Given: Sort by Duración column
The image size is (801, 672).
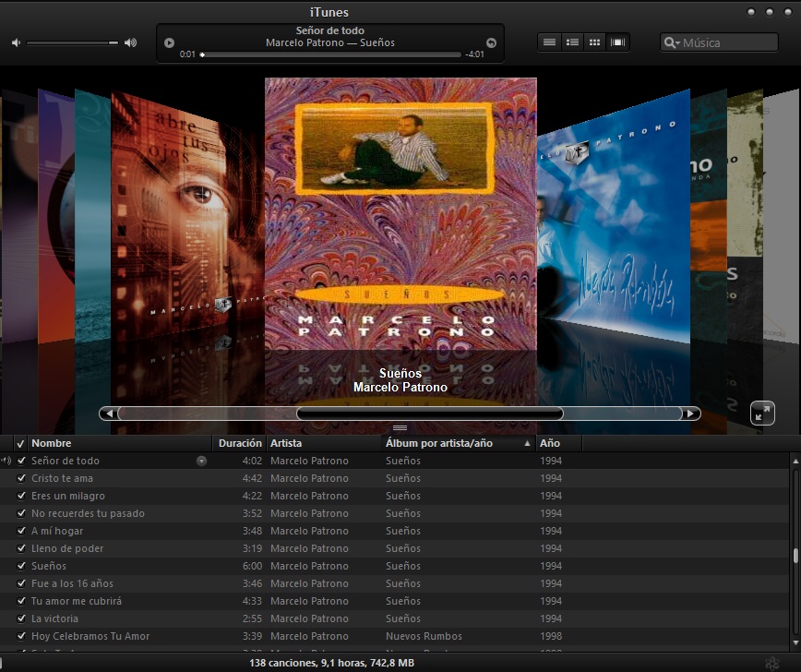Looking at the screenshot, I should pos(240,443).
